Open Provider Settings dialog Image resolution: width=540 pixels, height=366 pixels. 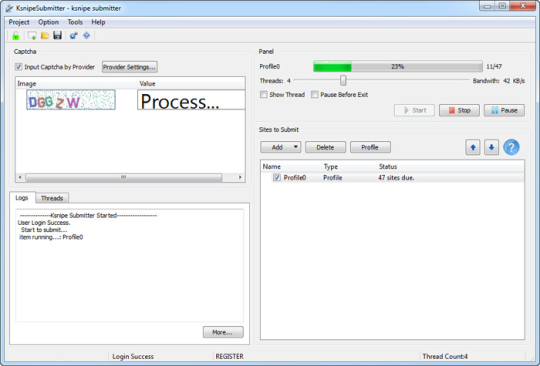coord(129,67)
